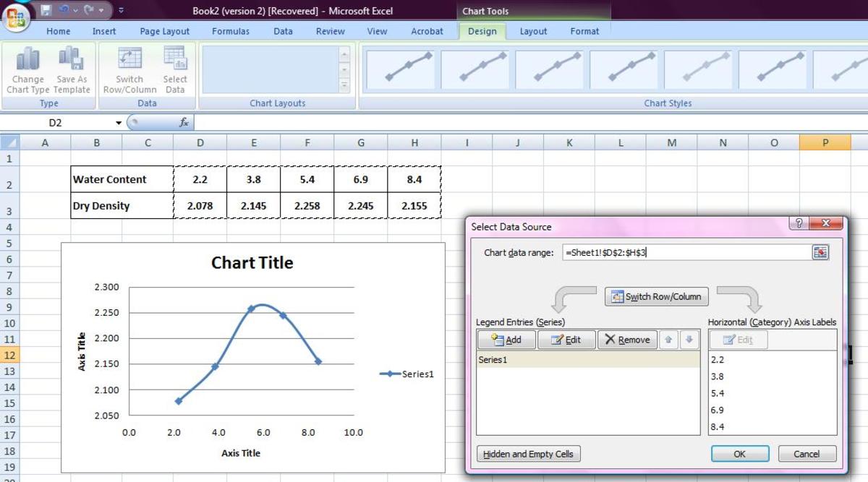Click the Hidden and Empty Cells button
The width and height of the screenshot is (868, 482).
pos(528,454)
